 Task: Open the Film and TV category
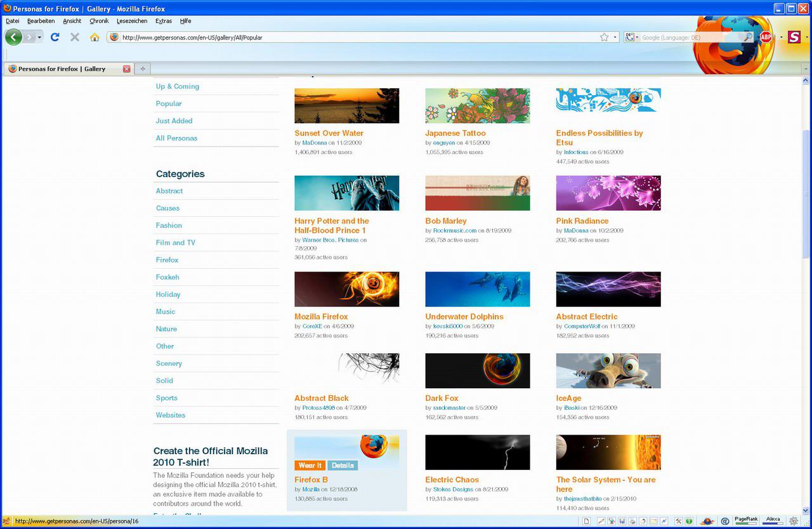pyautogui.click(x=176, y=242)
